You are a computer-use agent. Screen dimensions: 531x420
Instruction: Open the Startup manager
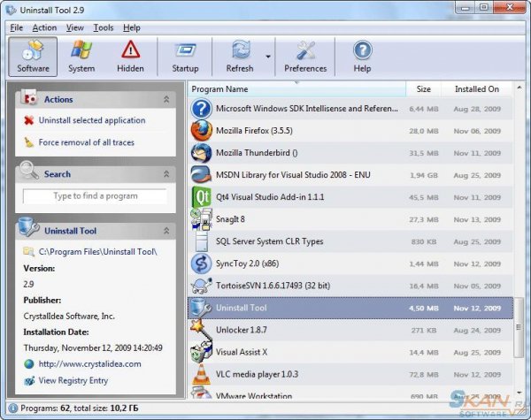(185, 57)
